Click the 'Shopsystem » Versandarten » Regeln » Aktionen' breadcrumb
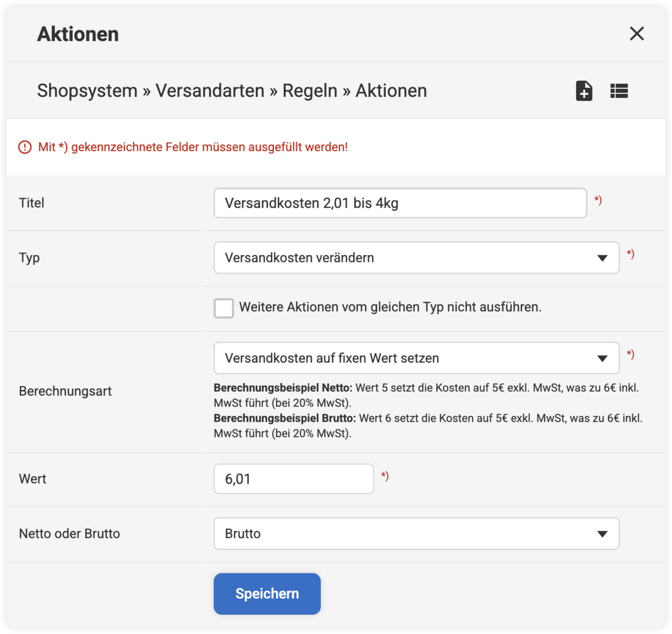672x634 pixels. 232,91
